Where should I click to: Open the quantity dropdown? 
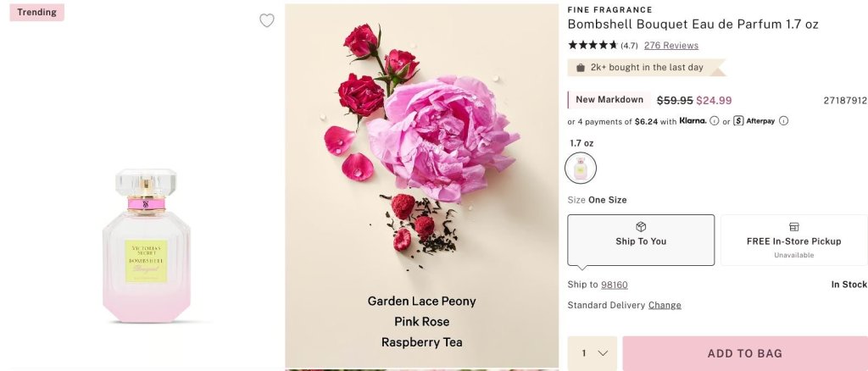pos(593,353)
